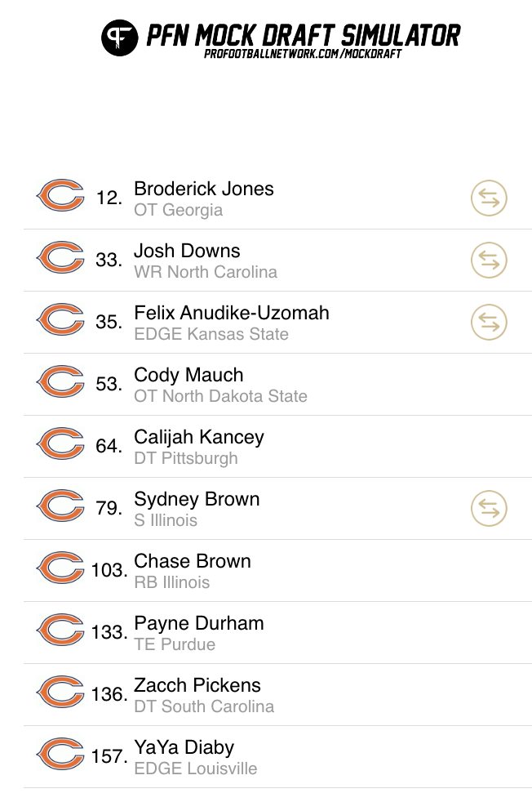Open profootballnetwork.com/mockdraft URL text
The image size is (532, 802).
(303, 54)
